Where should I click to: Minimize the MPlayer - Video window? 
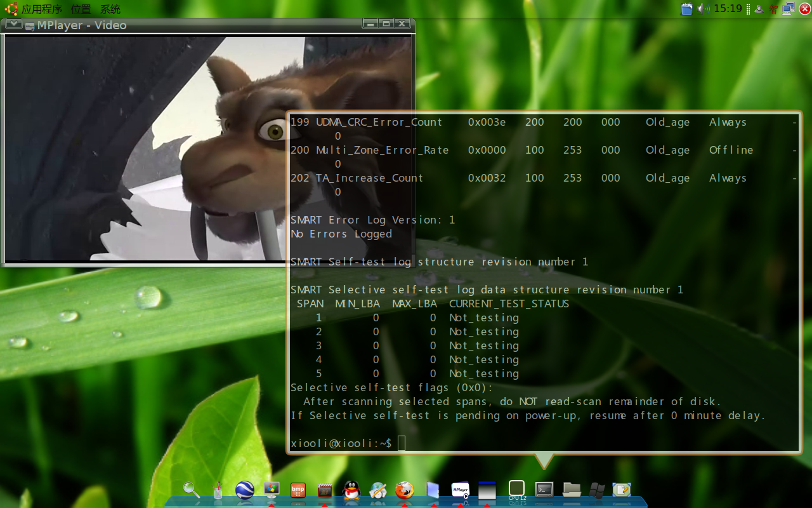[370, 23]
